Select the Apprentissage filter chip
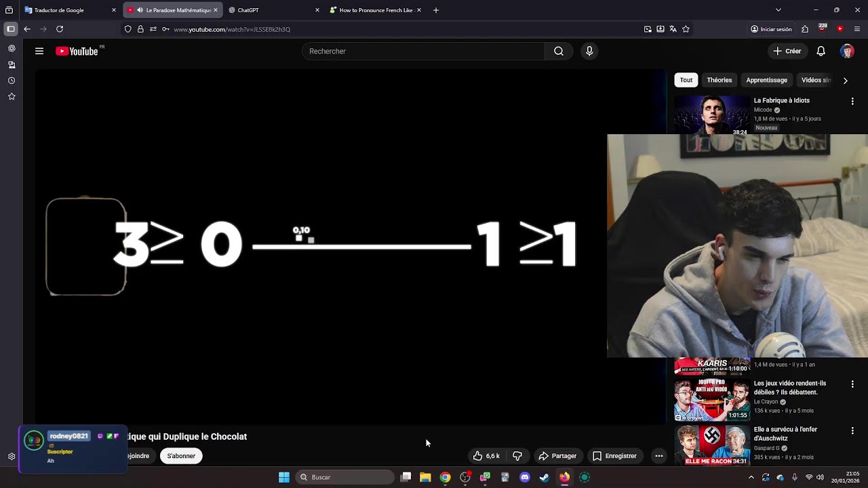The width and height of the screenshot is (868, 488). point(766,80)
